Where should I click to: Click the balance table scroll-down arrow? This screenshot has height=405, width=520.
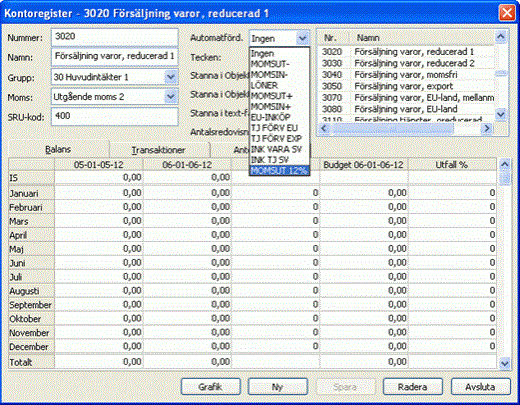point(505,363)
